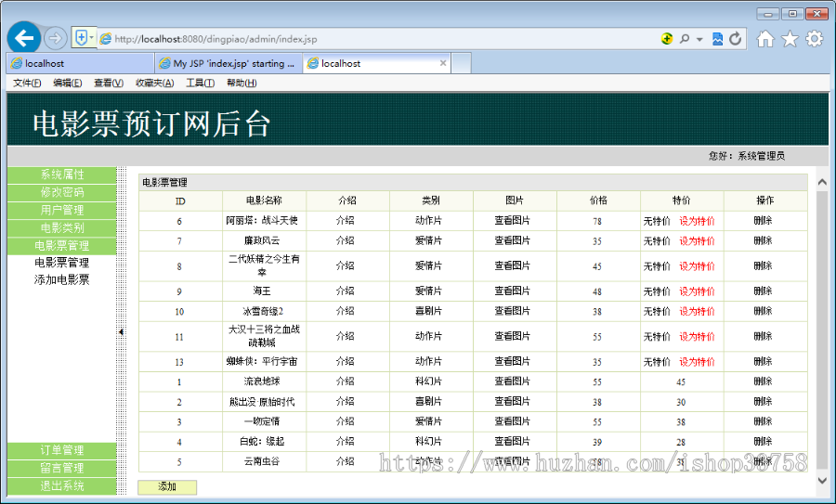Open browser Tools gear icon
Image resolution: width=836 pixels, height=504 pixels.
(x=814, y=38)
